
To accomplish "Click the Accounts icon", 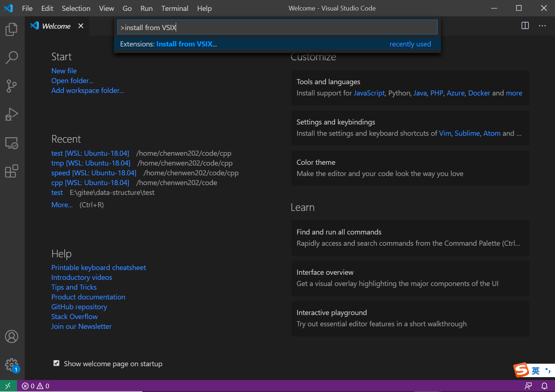I will 11,336.
